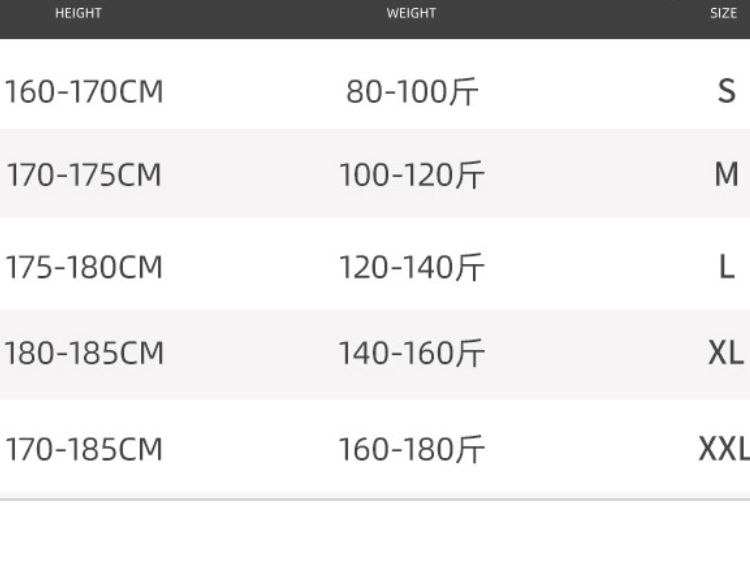Click the 120-140斤 weight value
The width and height of the screenshot is (750, 575).
411,268
